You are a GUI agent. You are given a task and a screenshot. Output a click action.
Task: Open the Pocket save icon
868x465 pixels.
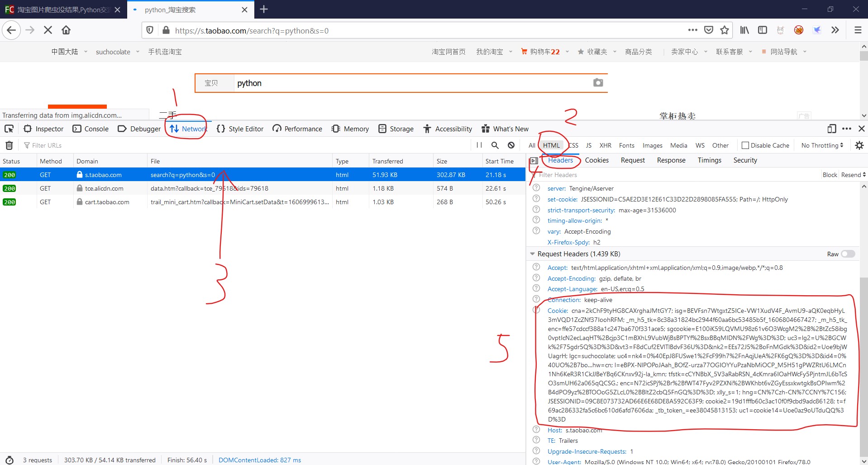pyautogui.click(x=709, y=30)
